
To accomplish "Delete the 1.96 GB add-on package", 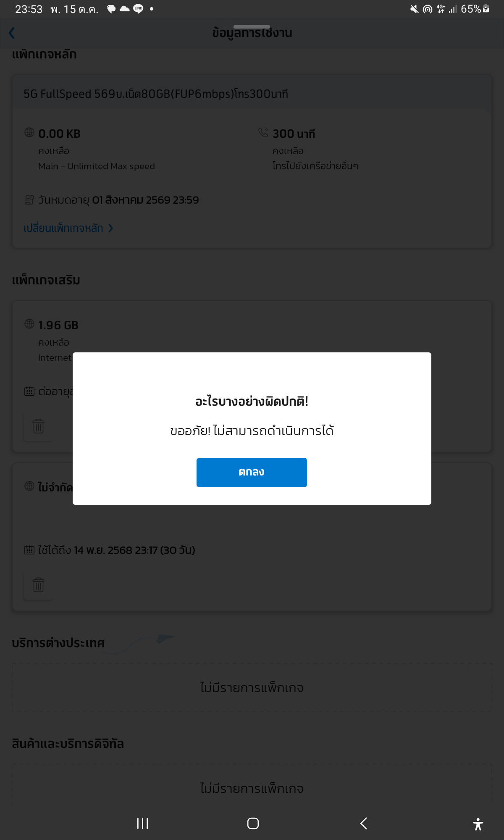I will 38,426.
